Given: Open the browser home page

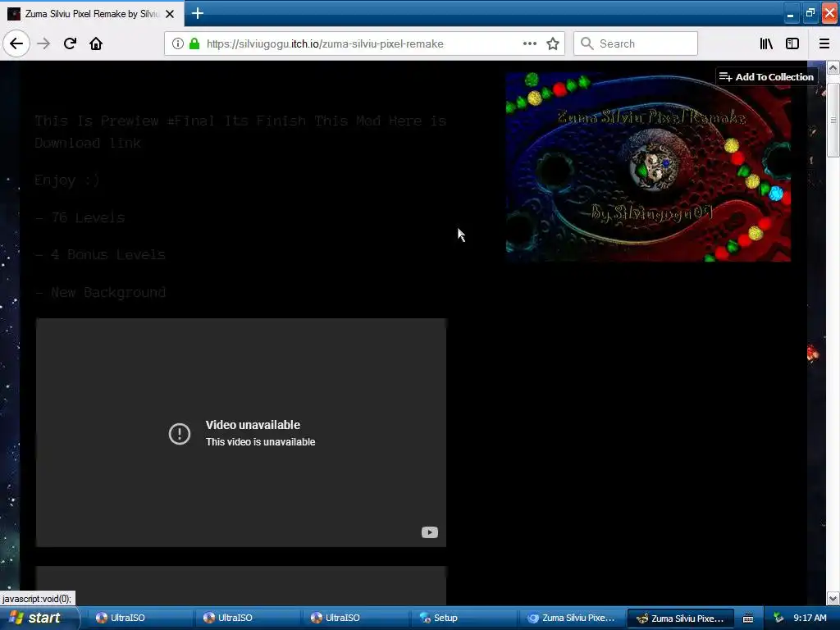Looking at the screenshot, I should point(96,43).
